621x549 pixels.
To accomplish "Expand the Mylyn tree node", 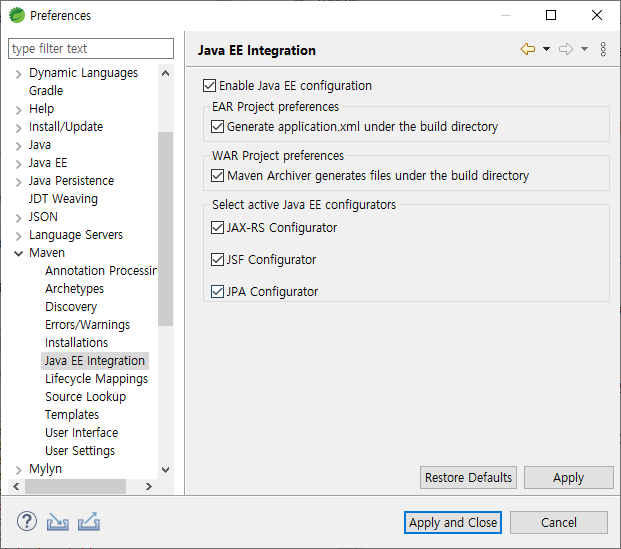I will [18, 470].
